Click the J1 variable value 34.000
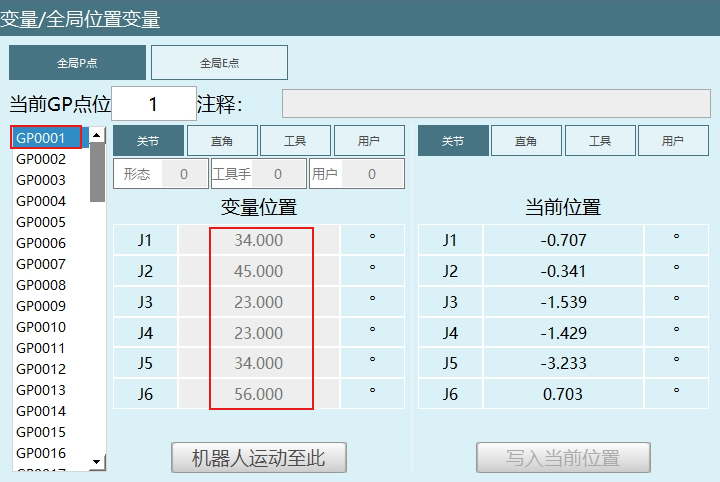This screenshot has width=720, height=482. point(259,240)
